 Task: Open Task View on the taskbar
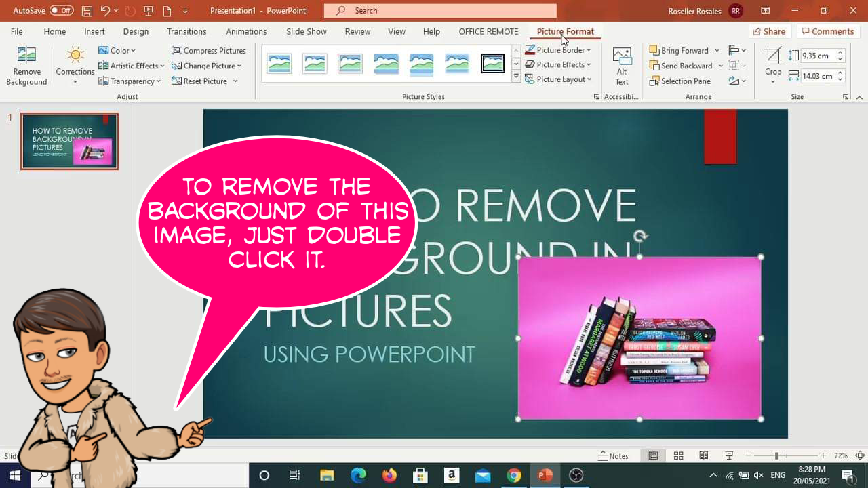295,475
